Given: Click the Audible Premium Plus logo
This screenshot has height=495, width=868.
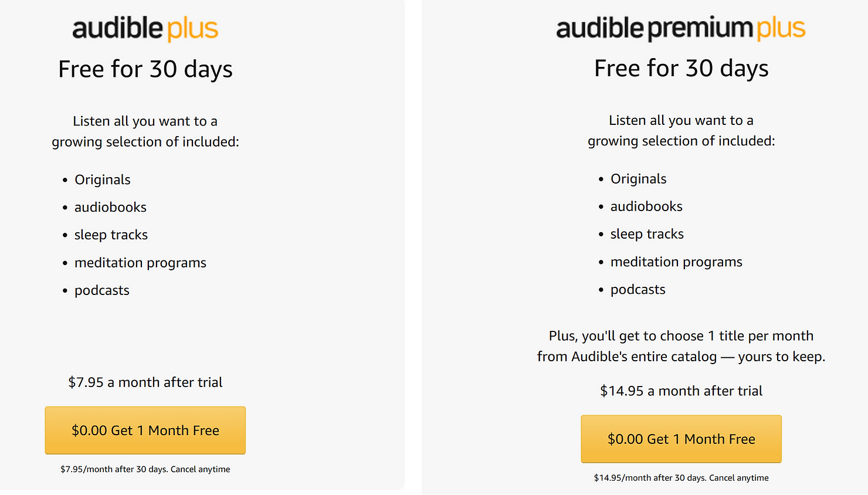Looking at the screenshot, I should point(680,27).
